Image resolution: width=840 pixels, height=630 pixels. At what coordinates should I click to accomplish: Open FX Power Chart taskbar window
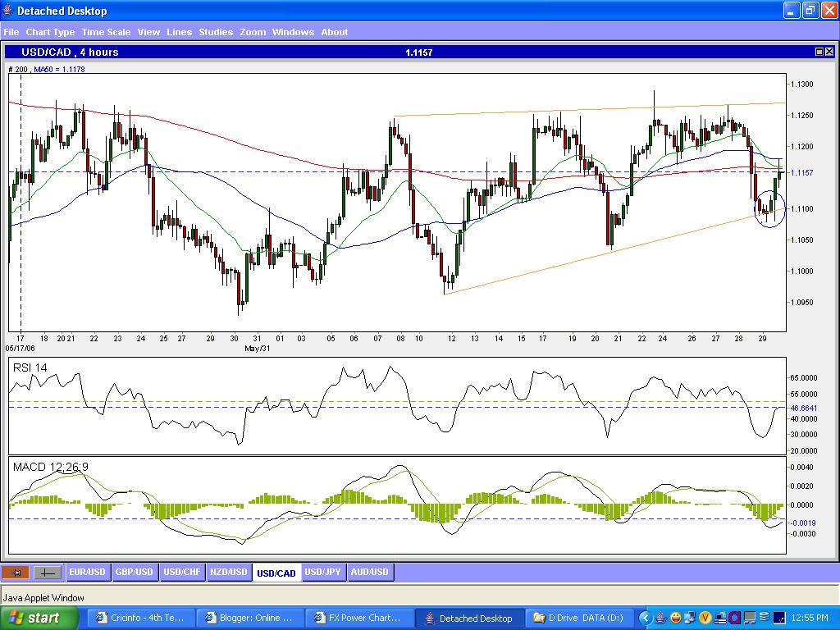click(358, 618)
